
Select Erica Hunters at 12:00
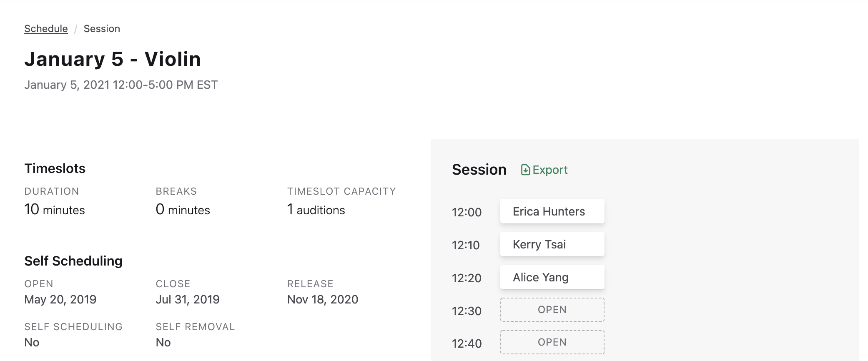tap(552, 211)
